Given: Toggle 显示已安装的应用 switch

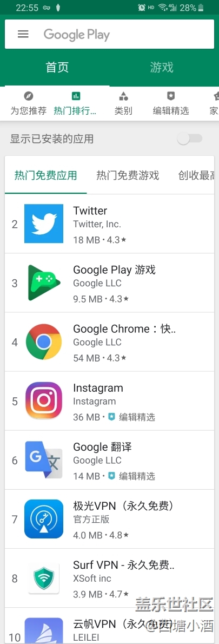Looking at the screenshot, I should point(190,139).
